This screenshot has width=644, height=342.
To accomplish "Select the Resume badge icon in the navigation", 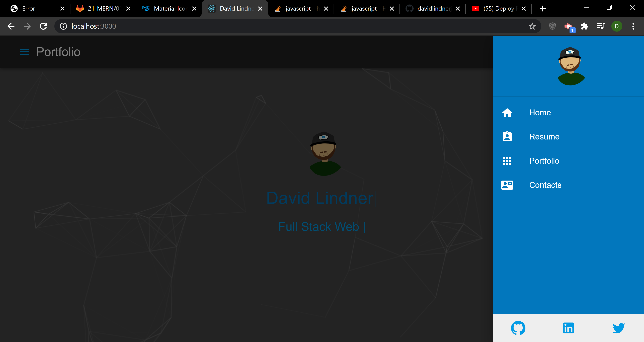I will (x=507, y=136).
